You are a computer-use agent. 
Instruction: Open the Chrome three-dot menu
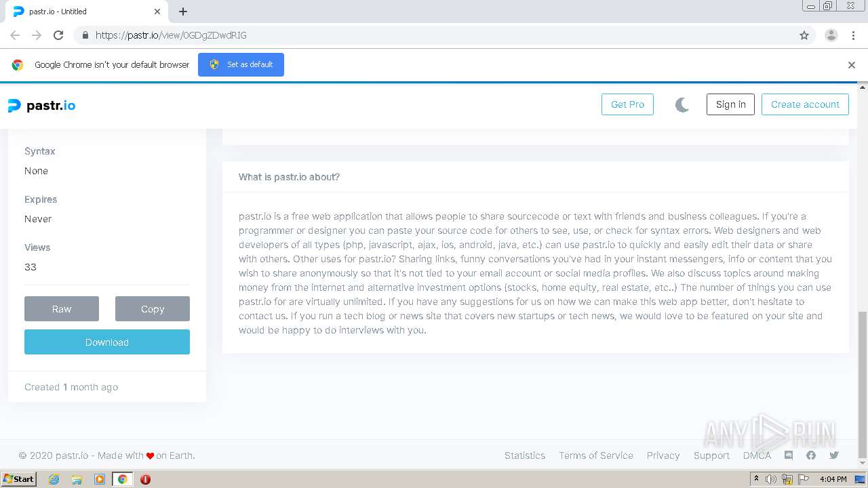coord(854,35)
